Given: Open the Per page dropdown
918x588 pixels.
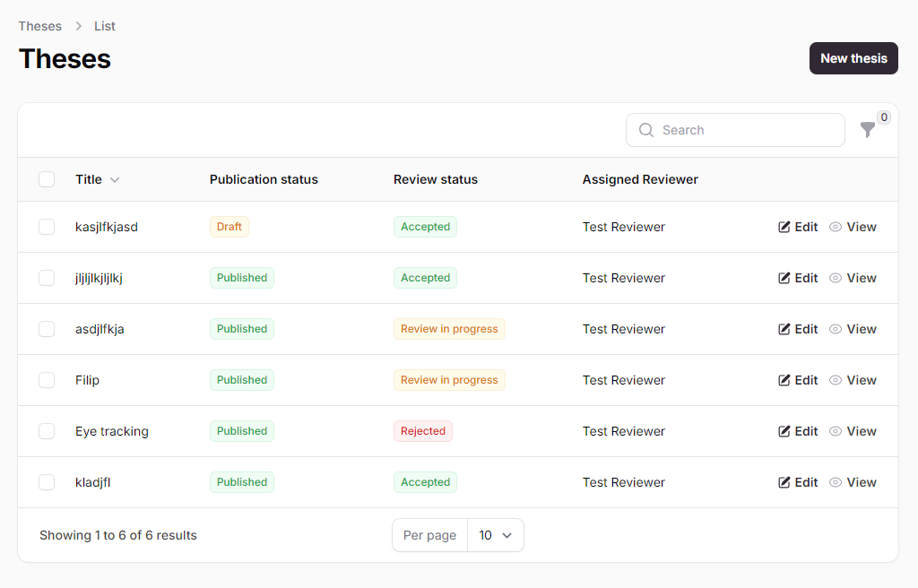Looking at the screenshot, I should coord(495,535).
